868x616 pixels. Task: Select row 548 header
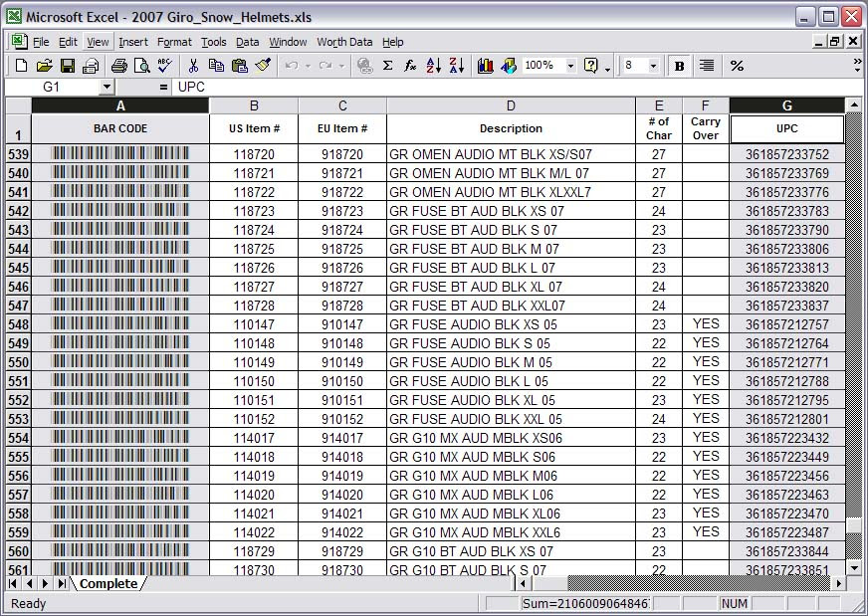pyautogui.click(x=18, y=324)
